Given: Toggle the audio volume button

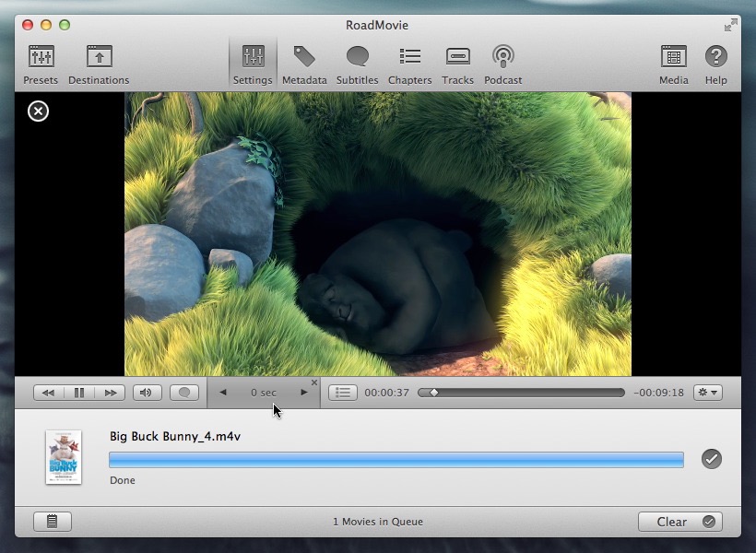Looking at the screenshot, I should tap(145, 393).
